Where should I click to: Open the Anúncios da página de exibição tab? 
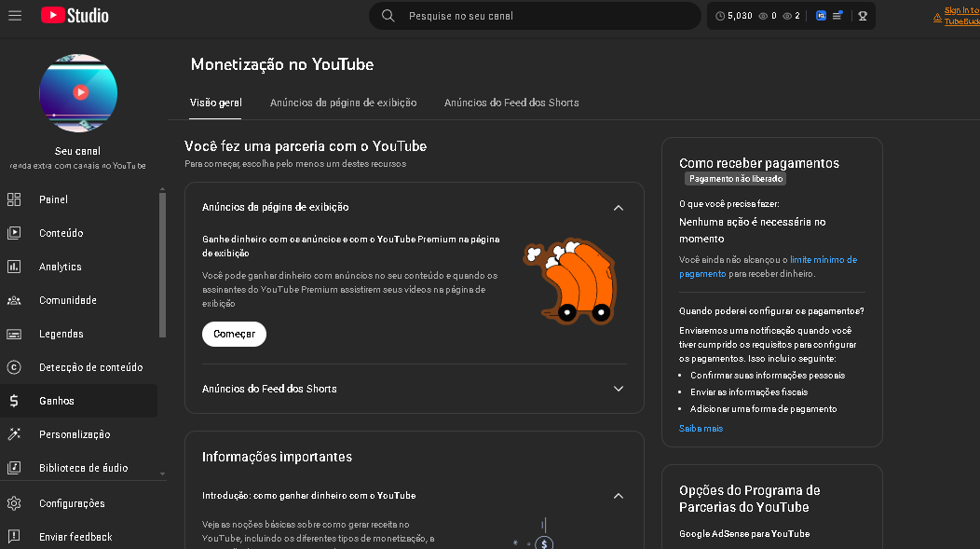343,103
